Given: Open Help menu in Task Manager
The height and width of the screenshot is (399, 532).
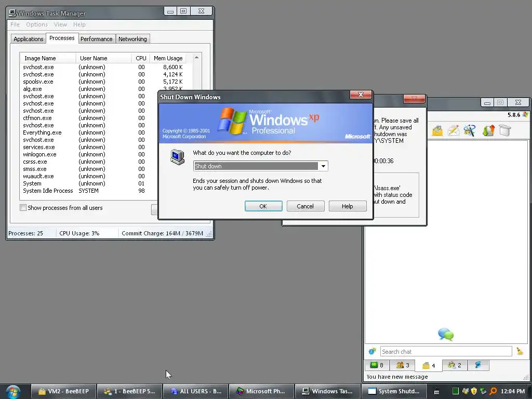Looking at the screenshot, I should [79, 24].
